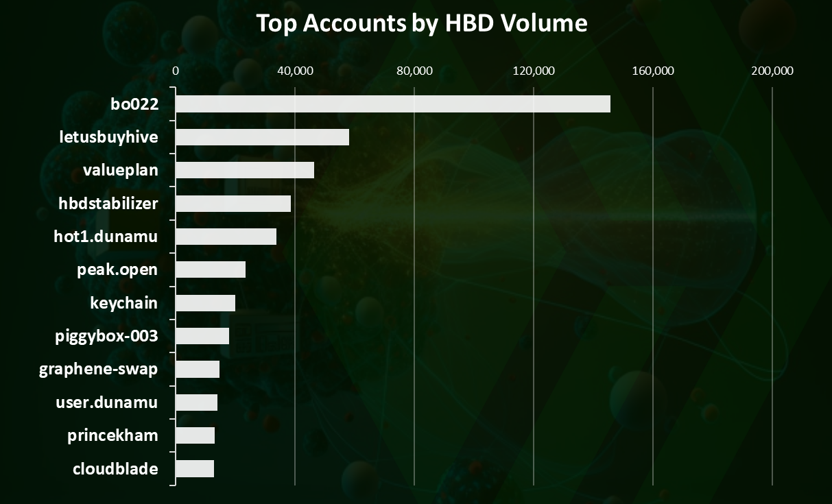Click the peak.open volume bar

pyautogui.click(x=211, y=269)
